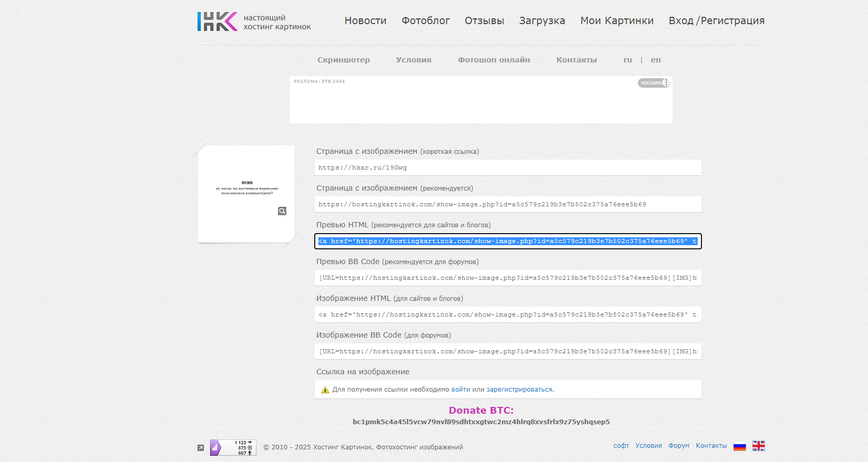Click the ad options three-dot icon
The height and width of the screenshot is (462, 868).
pos(666,83)
